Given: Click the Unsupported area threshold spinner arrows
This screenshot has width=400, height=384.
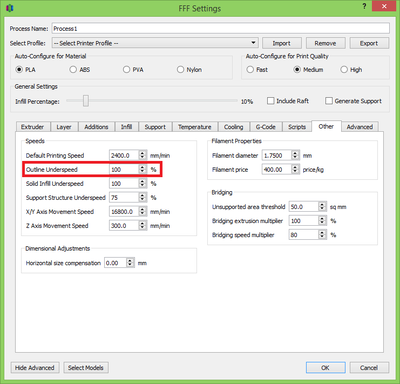Looking at the screenshot, I should point(322,207).
